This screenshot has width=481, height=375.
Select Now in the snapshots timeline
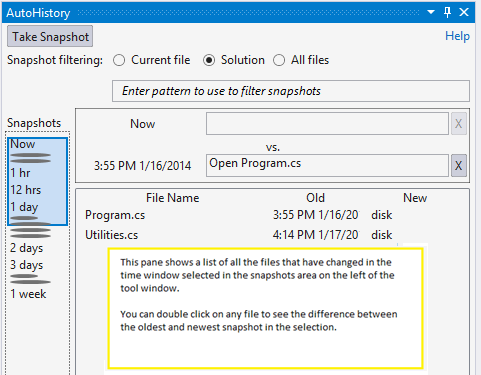click(23, 144)
